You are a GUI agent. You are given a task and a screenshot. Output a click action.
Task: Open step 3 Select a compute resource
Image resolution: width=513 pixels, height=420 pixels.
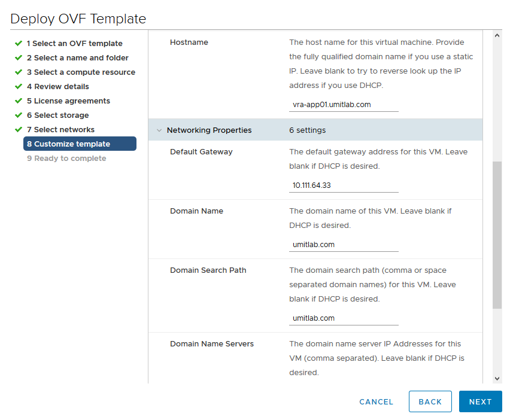[x=81, y=72]
